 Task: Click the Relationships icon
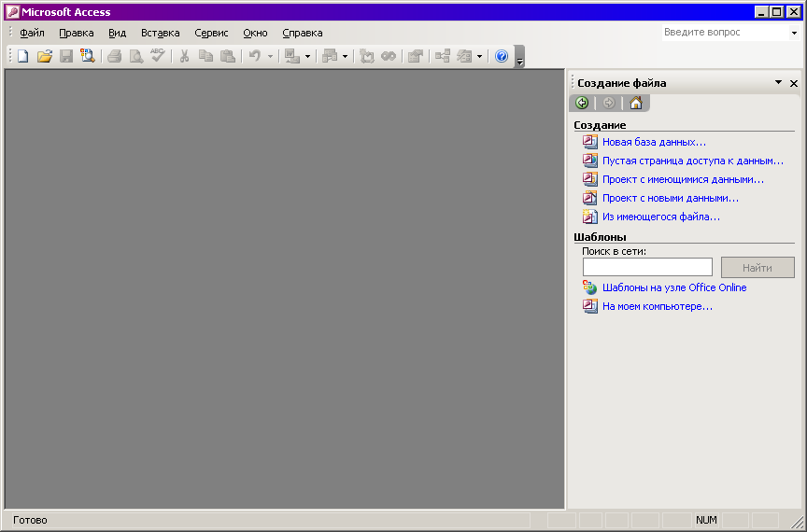point(443,56)
